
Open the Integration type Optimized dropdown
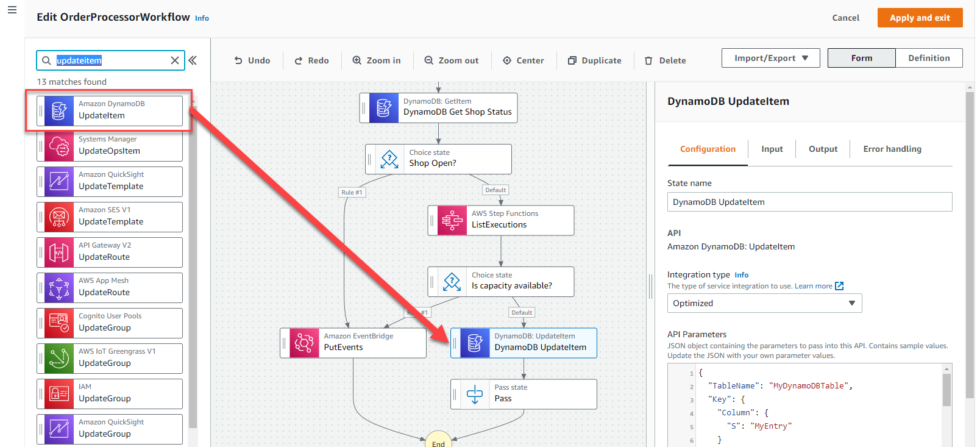[x=765, y=303]
